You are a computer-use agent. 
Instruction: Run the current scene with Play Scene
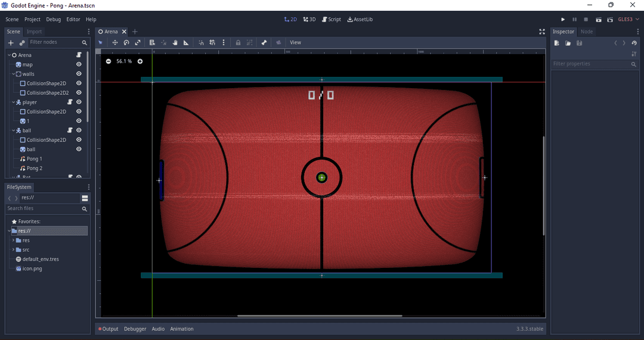(x=598, y=20)
